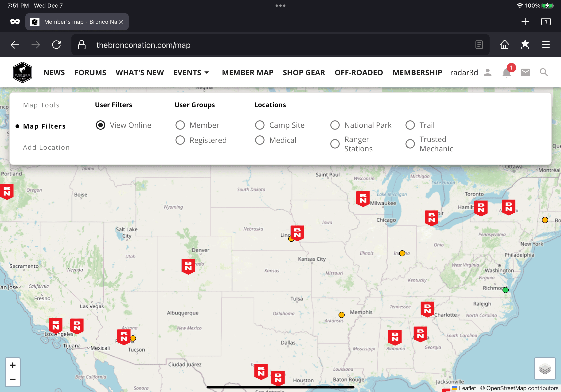Viewport: 561px width, 392px height.
Task: Click the orange dot over Indiana
Action: pos(402,253)
